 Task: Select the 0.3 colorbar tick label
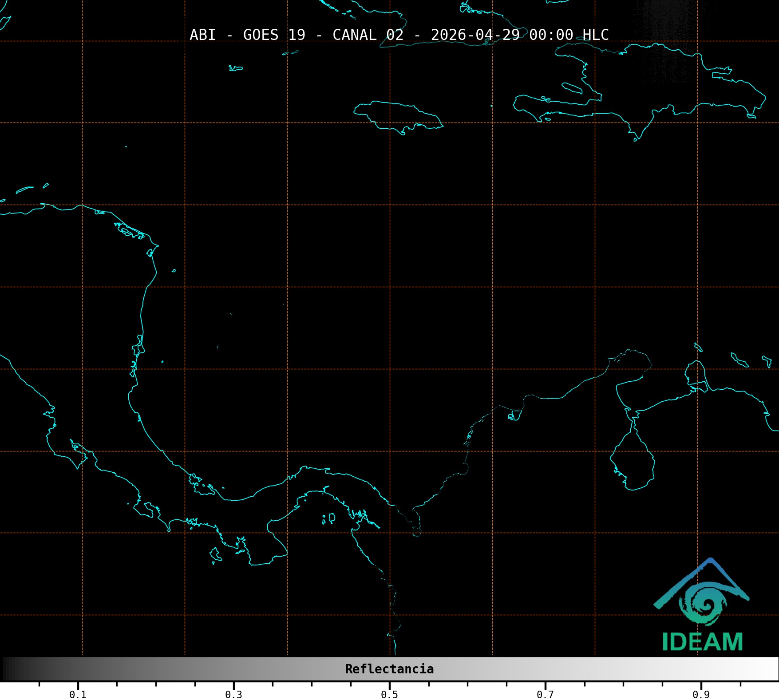(233, 694)
